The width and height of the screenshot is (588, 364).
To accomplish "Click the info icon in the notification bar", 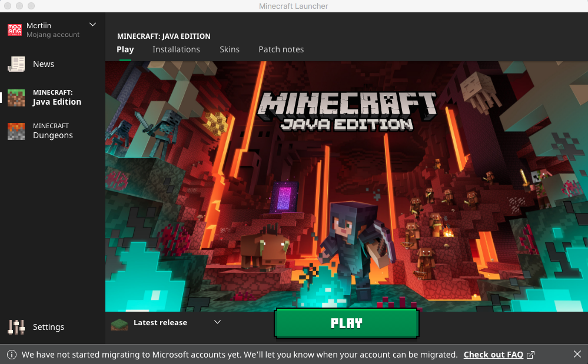I will click(11, 355).
